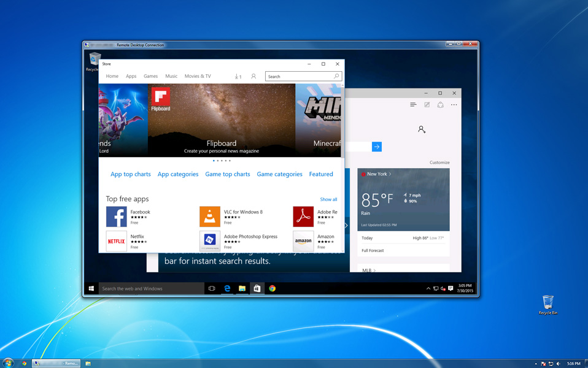Click the VLC for Windows 8 name text
588x368 pixels.
(244, 212)
